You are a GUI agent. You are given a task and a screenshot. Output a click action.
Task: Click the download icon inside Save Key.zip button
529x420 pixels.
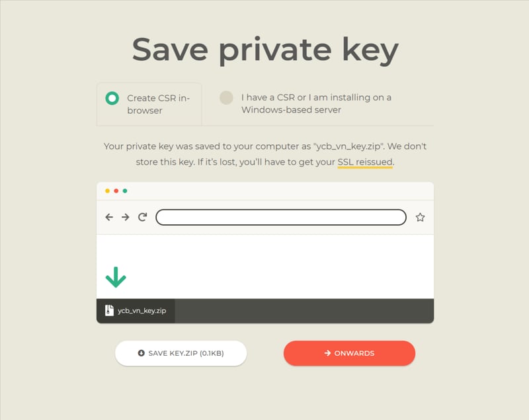tap(141, 353)
